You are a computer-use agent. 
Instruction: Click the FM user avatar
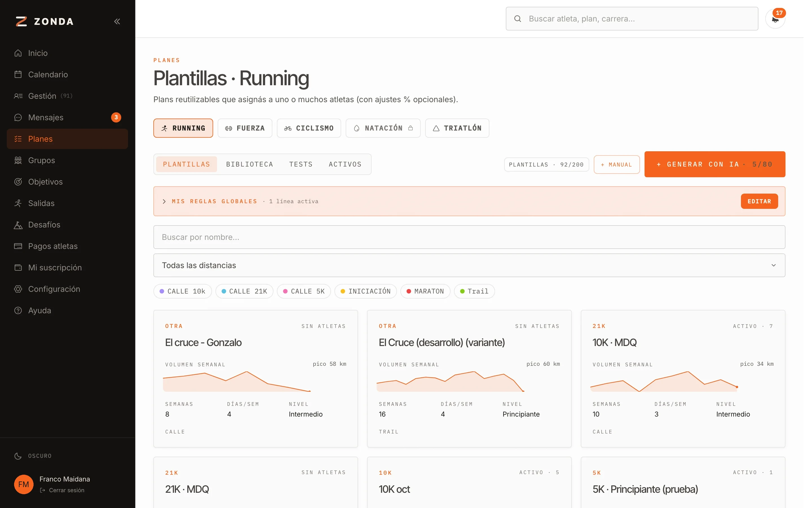pyautogui.click(x=23, y=484)
